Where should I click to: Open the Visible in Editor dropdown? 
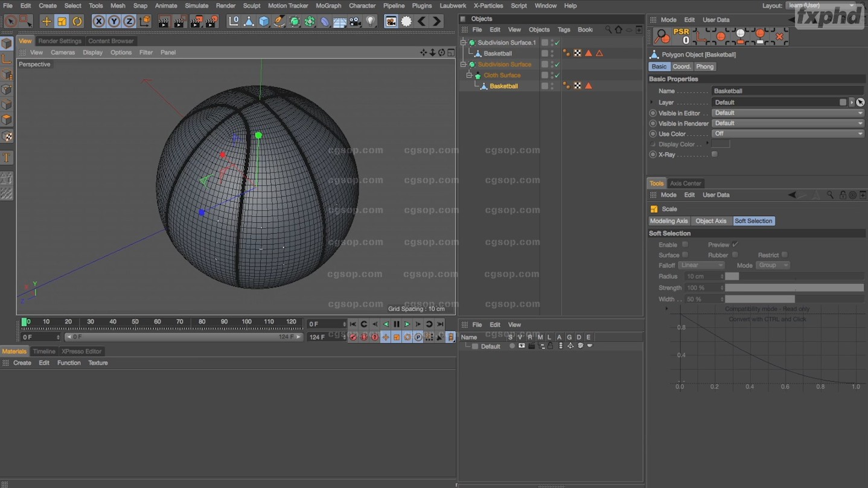788,113
